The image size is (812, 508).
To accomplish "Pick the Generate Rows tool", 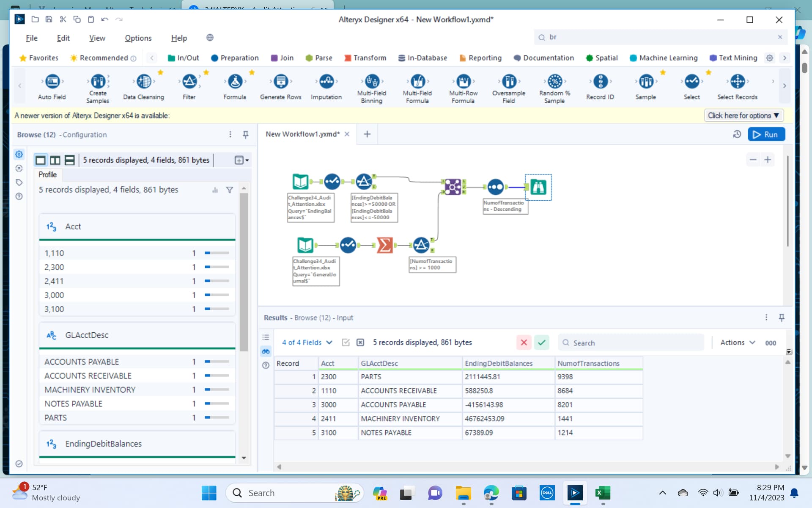I will pyautogui.click(x=280, y=87).
